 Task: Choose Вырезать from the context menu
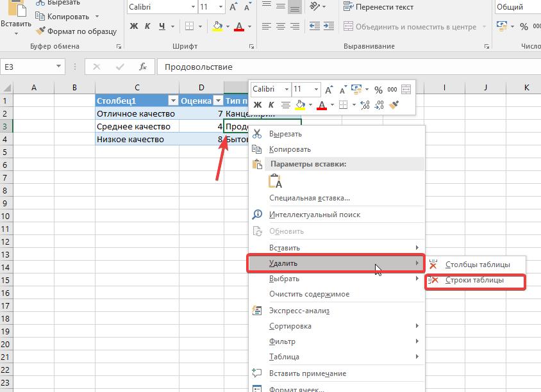pos(337,134)
